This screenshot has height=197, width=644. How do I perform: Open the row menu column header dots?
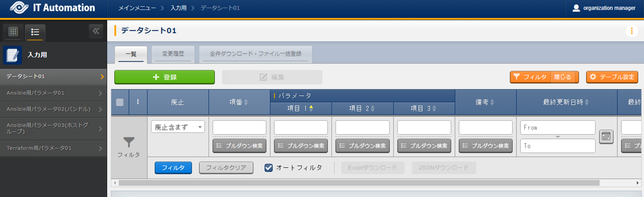[138, 102]
